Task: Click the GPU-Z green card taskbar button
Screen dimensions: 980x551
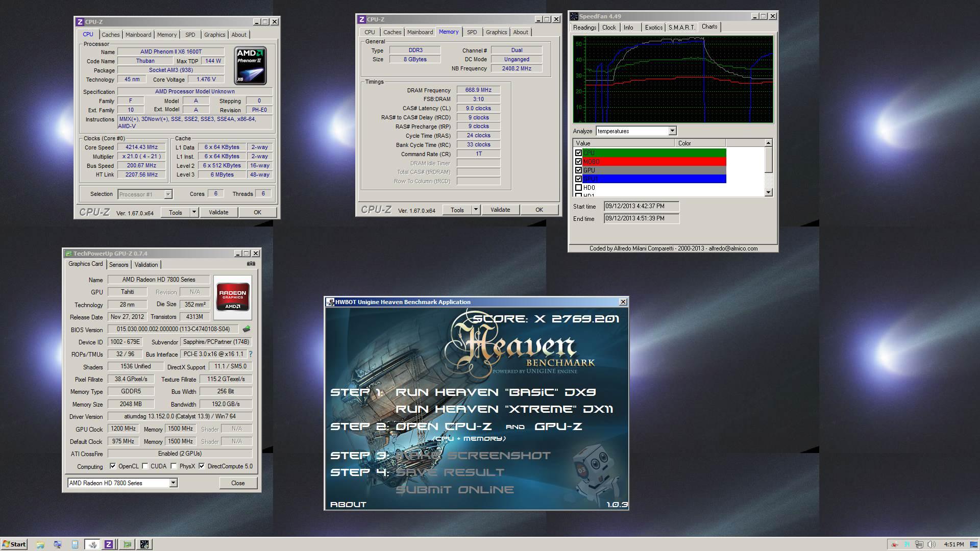Action: pos(127,544)
